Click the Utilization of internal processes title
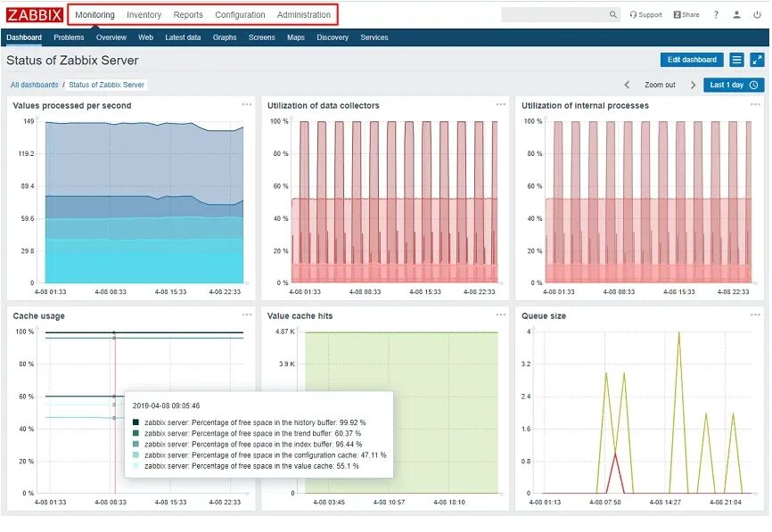 coord(585,105)
